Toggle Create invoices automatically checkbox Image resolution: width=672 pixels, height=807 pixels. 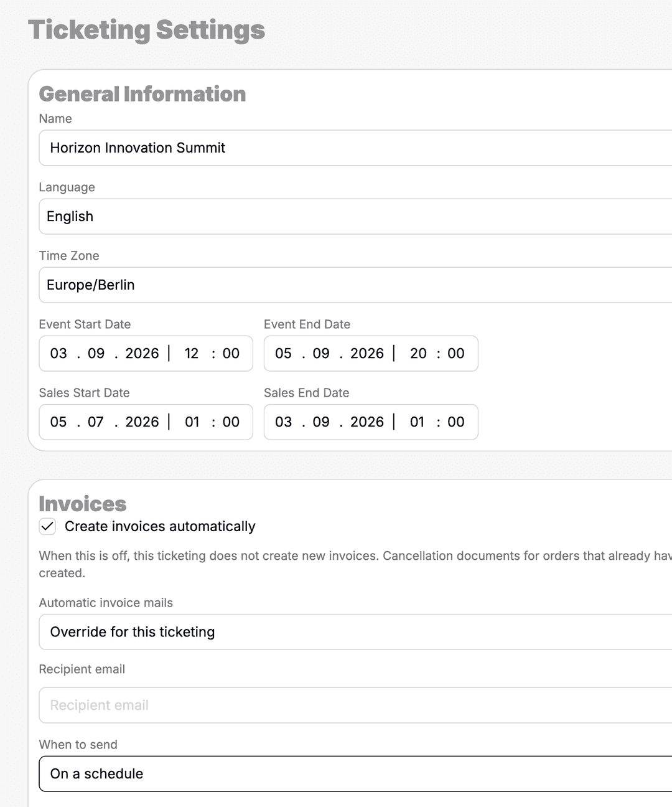(47, 526)
